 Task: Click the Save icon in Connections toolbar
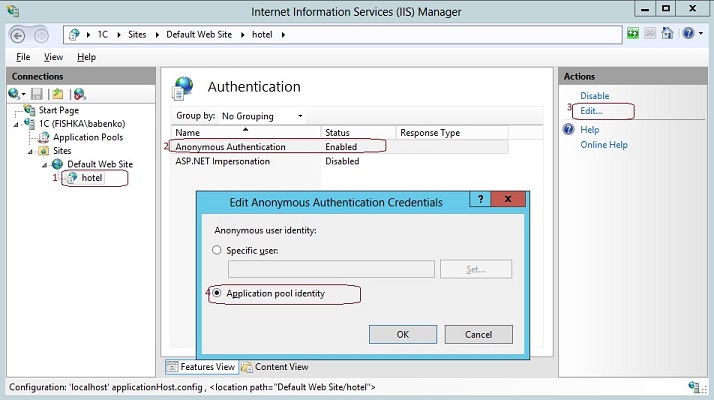36,94
